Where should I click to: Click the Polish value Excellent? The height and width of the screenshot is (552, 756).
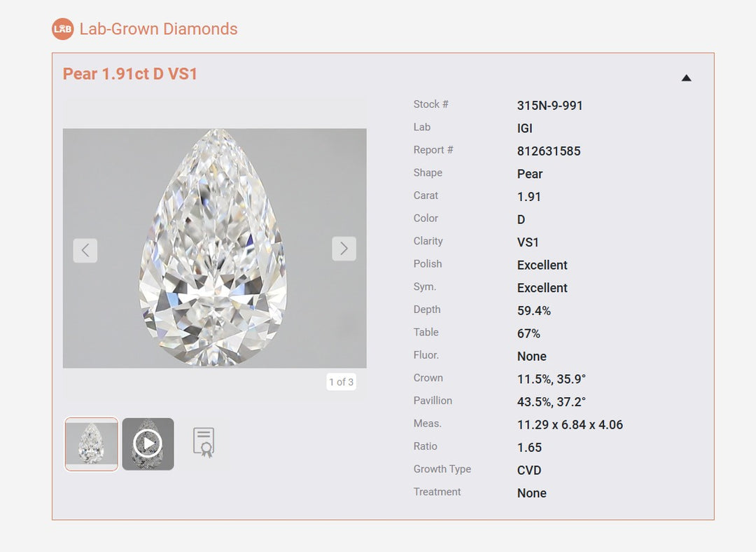click(542, 265)
